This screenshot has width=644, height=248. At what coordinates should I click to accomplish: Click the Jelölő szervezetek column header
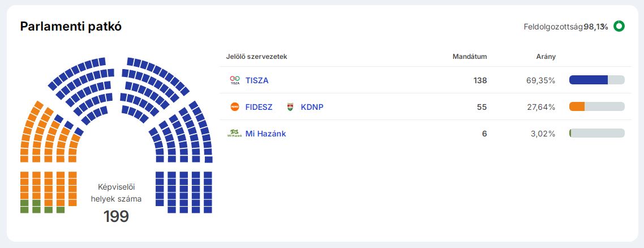[257, 57]
